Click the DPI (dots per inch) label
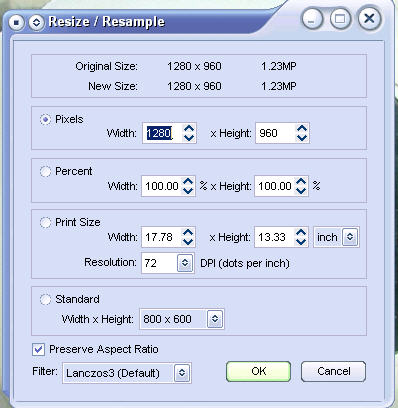This screenshot has height=408, width=398. click(245, 263)
